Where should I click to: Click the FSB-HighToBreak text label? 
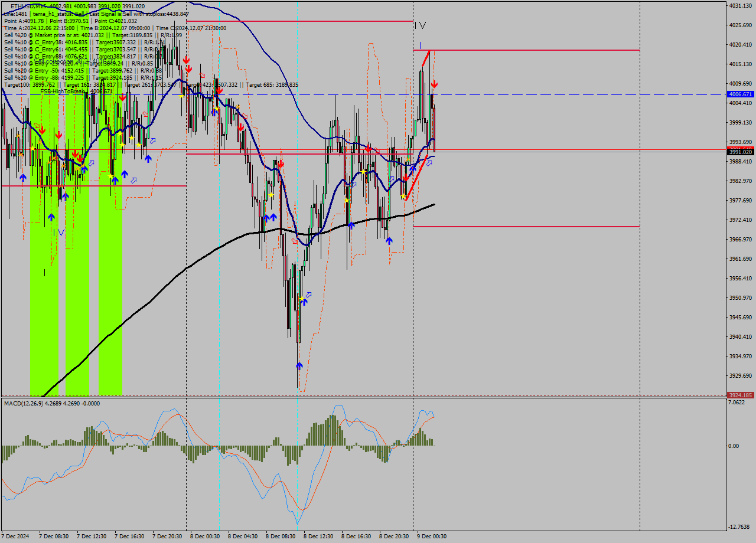[59, 91]
